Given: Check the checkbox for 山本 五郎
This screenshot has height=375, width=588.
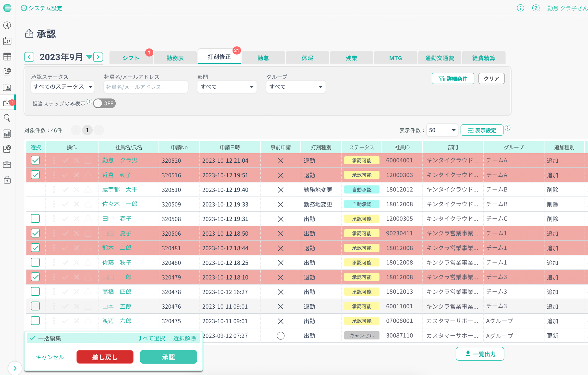Looking at the screenshot, I should click(x=35, y=306).
